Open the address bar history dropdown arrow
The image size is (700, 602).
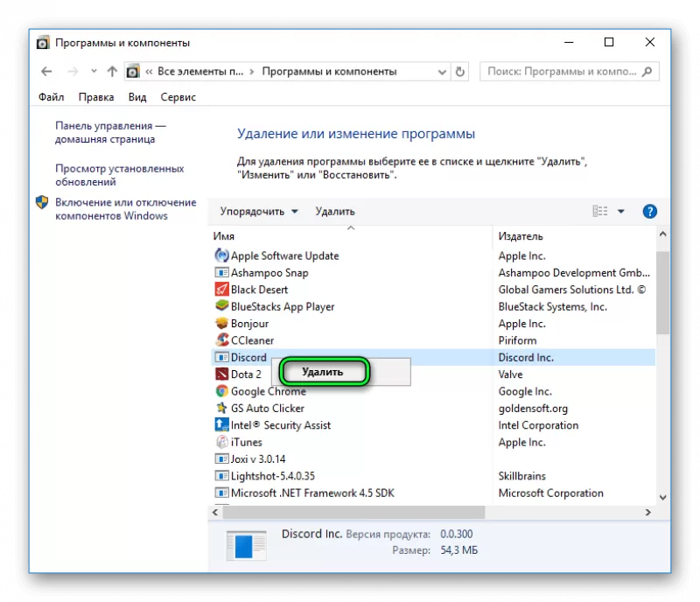442,72
